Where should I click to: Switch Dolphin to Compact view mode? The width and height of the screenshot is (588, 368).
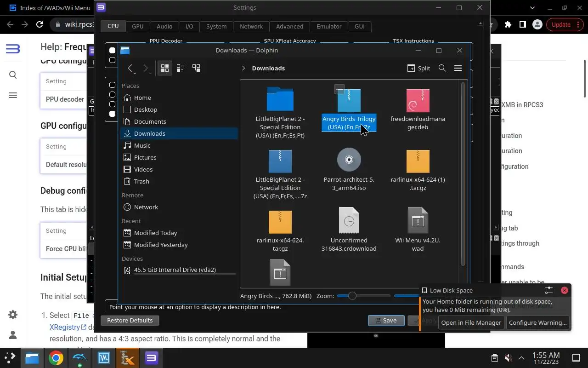pyautogui.click(x=181, y=68)
